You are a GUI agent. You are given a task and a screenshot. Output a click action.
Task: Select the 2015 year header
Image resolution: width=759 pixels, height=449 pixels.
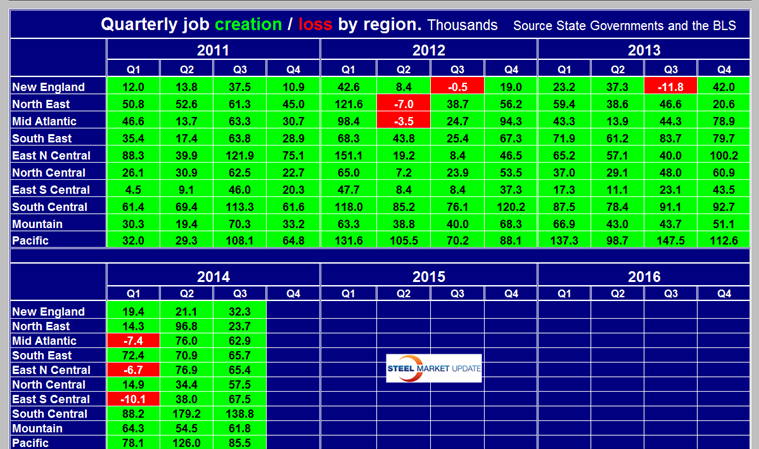[x=429, y=276]
